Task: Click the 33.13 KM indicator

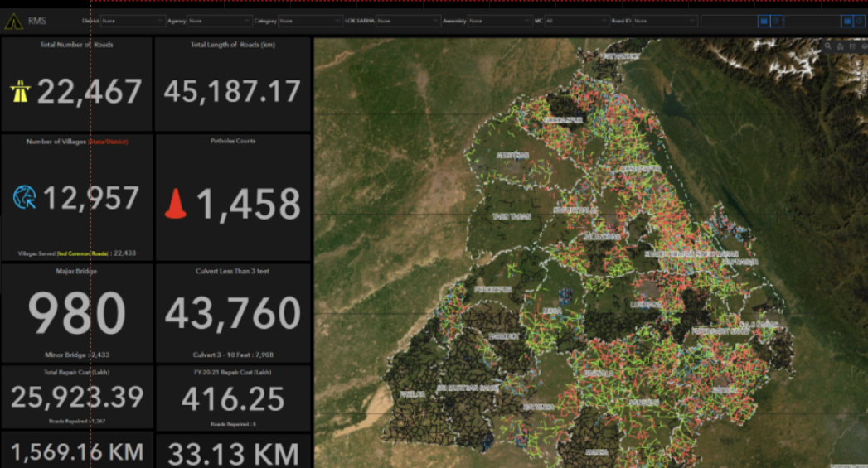Action: (233, 454)
